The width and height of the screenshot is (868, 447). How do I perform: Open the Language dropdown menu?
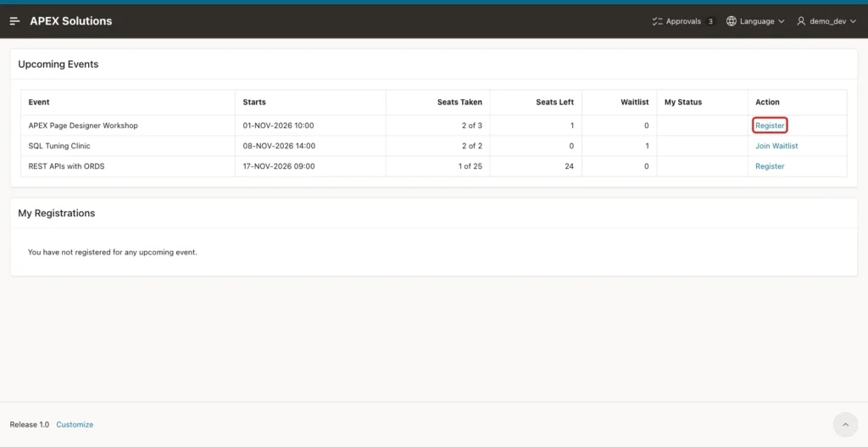coord(755,21)
